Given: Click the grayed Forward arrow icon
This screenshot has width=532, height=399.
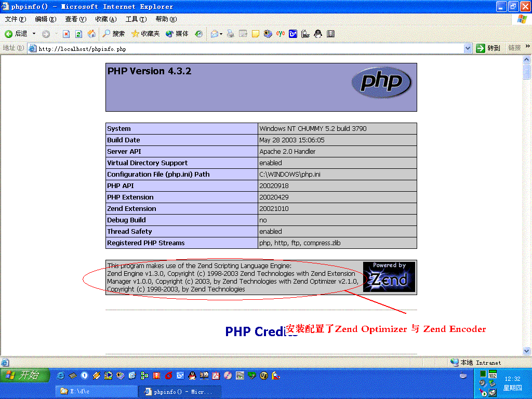Looking at the screenshot, I should click(46, 34).
